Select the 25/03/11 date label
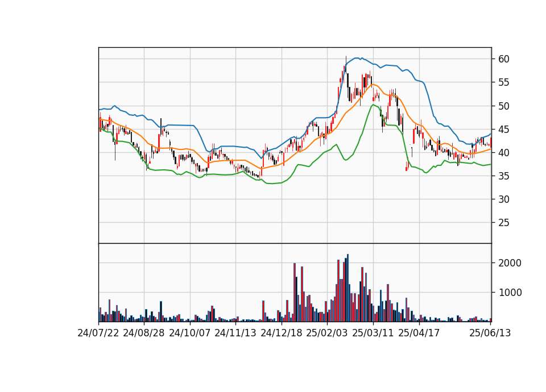The image size is (546, 392). click(x=373, y=333)
